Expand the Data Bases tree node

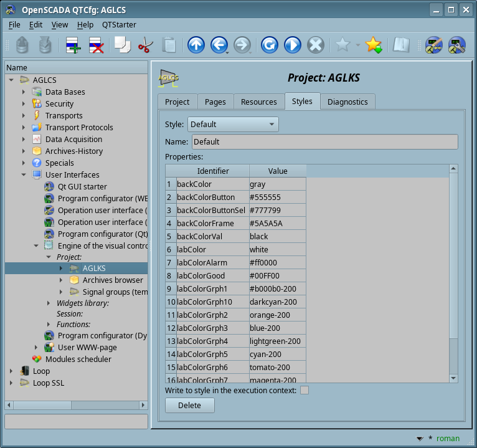[x=24, y=92]
